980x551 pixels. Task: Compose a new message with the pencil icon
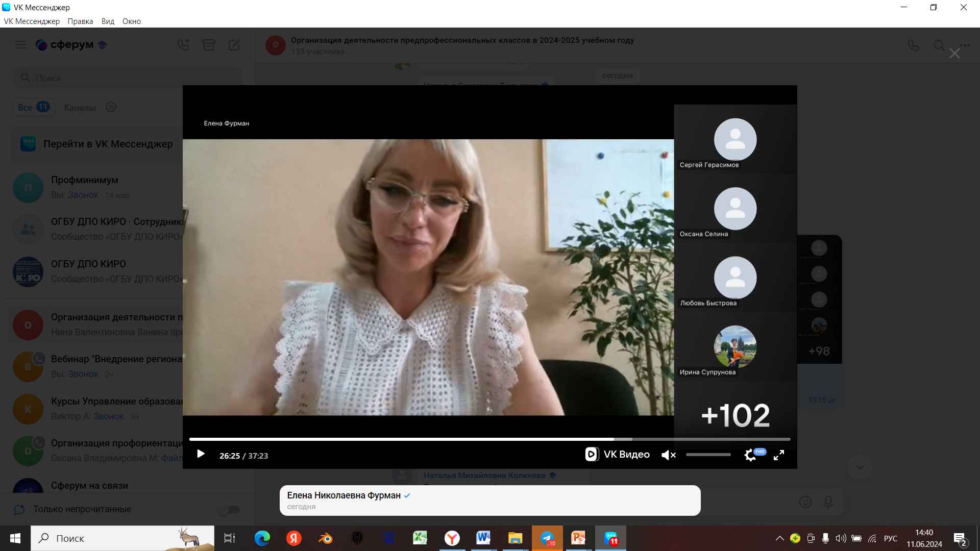(x=234, y=45)
